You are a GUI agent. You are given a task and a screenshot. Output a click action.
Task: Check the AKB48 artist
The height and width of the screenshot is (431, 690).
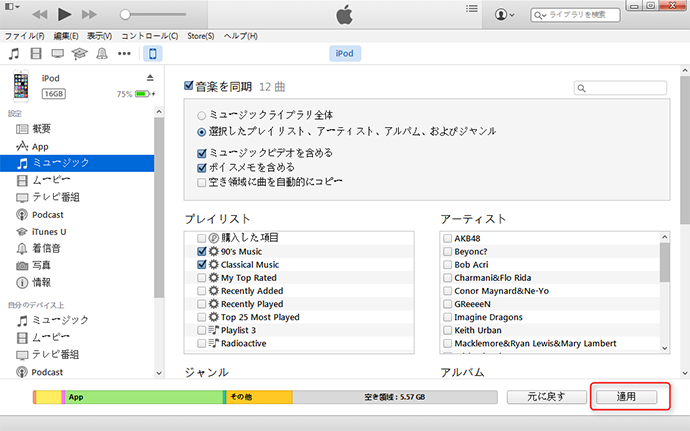click(x=448, y=238)
